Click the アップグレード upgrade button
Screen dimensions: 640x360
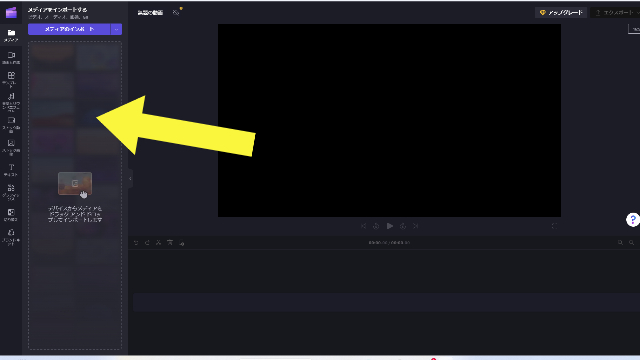pos(561,13)
